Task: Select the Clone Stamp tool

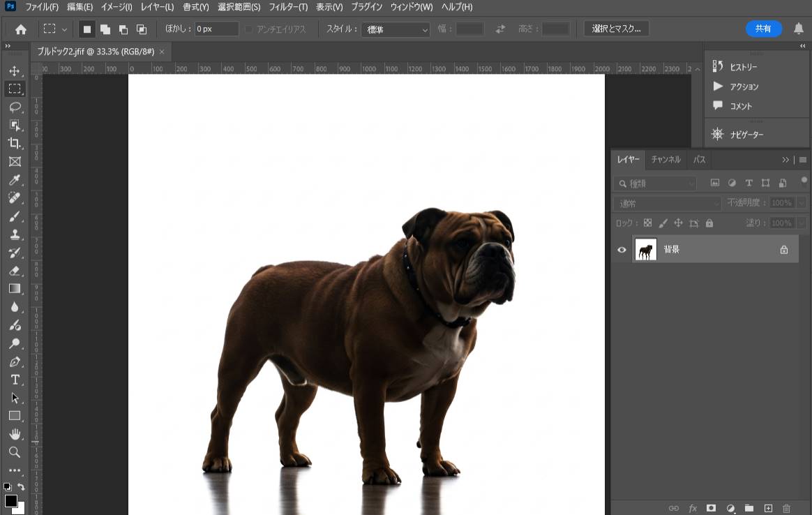Action: pyautogui.click(x=15, y=234)
